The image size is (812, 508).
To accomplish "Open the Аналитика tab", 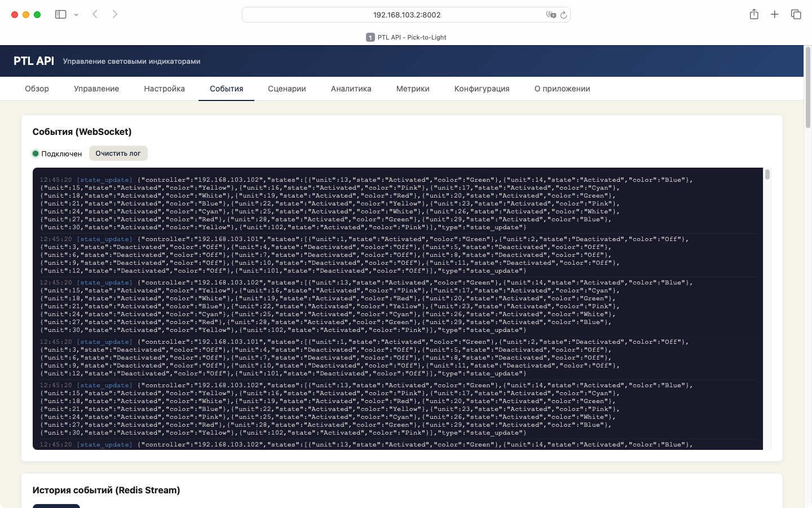I will [x=351, y=89].
